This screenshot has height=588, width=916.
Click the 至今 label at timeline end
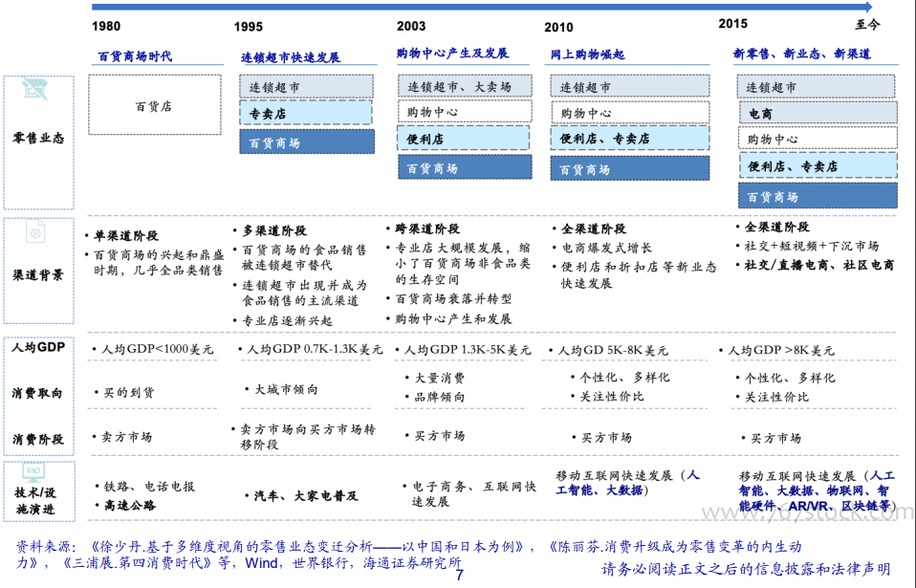[867, 25]
